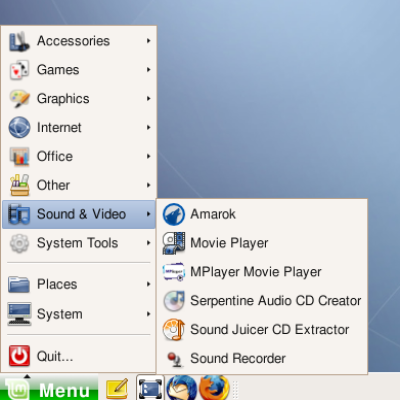Click the yellow notes icon on the panel

tap(117, 388)
